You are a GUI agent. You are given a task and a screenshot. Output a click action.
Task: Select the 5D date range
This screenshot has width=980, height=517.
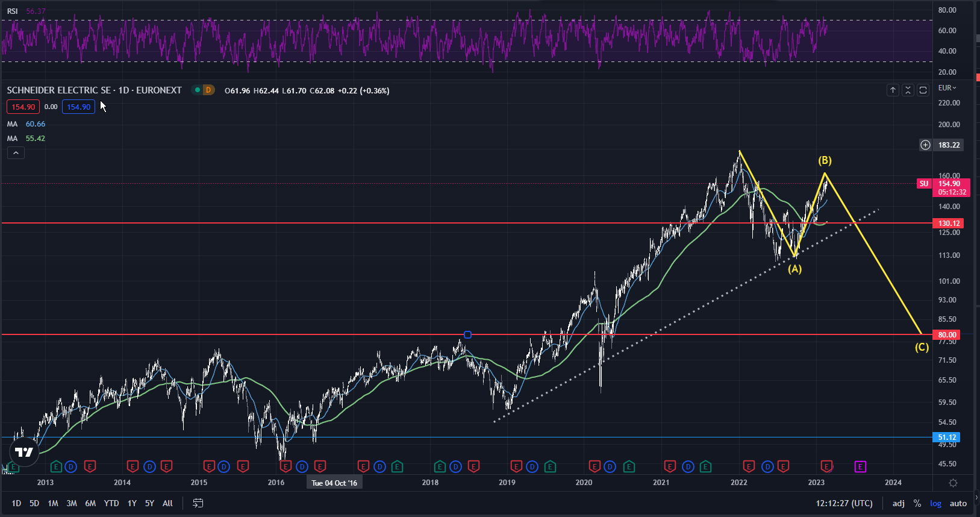coord(34,503)
